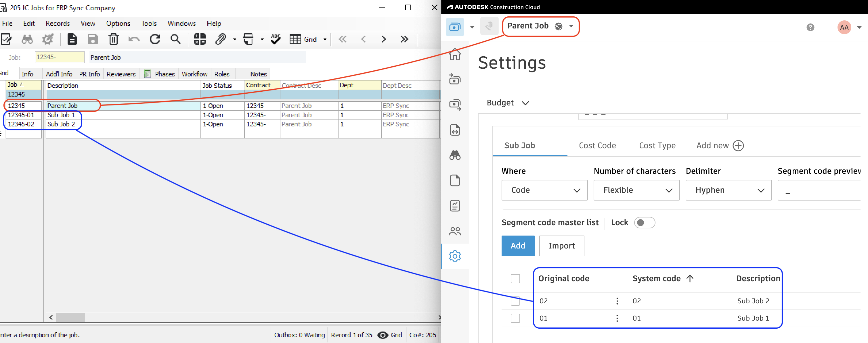Click the horizontal scrollbar thumb in grid
868x343 pixels.
click(x=70, y=317)
